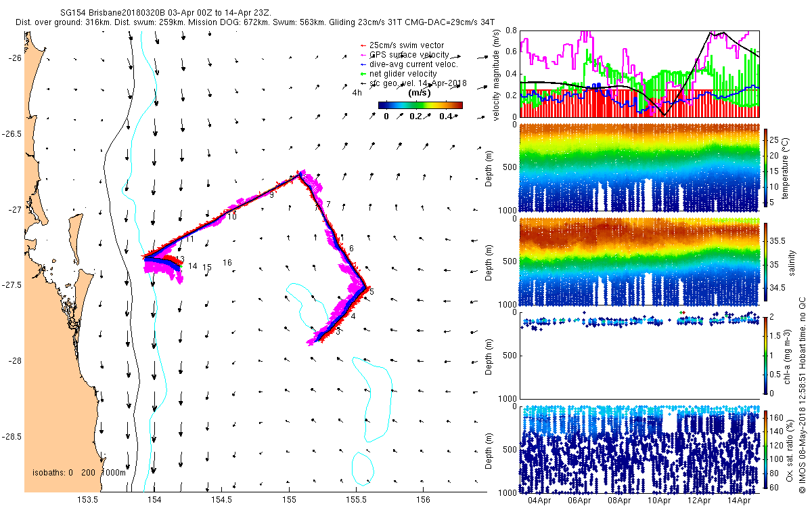Click the '156' longitude tick label
The height and width of the screenshot is (508, 812).
pos(422,501)
